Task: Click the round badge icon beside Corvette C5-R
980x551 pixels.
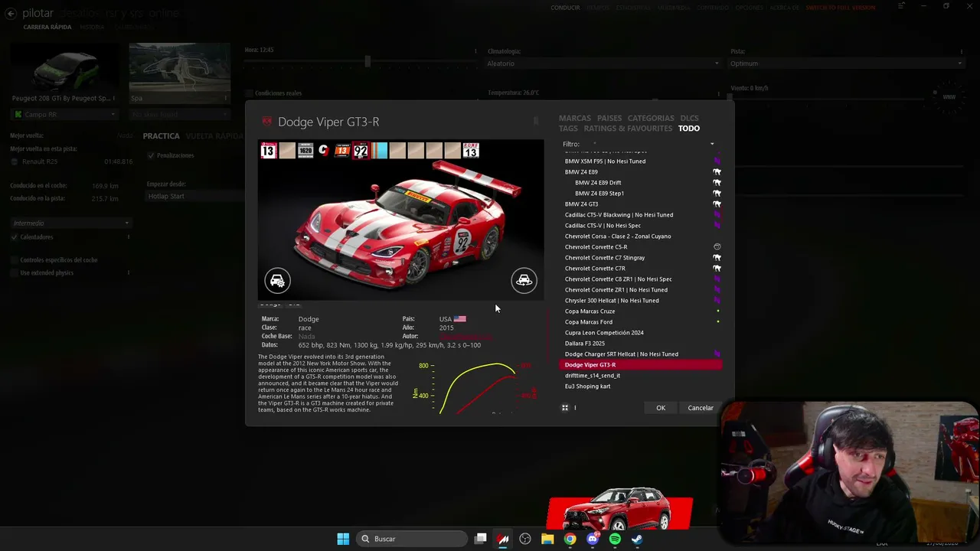Action: [x=717, y=247]
